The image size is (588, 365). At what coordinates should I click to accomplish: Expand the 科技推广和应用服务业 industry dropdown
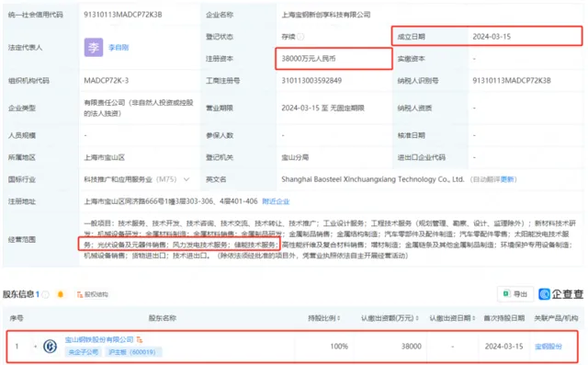[x=187, y=179]
